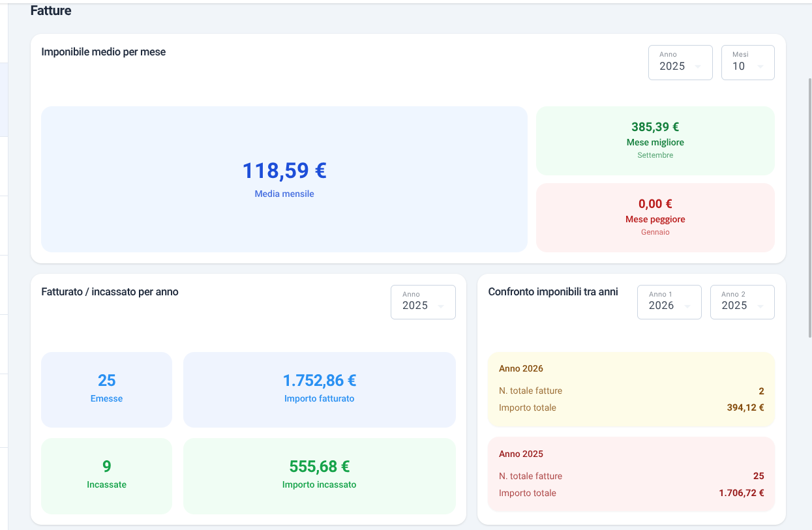This screenshot has width=812, height=530.
Task: Open Anno dropdown in Fatturato / incassato per anno
Action: point(423,302)
